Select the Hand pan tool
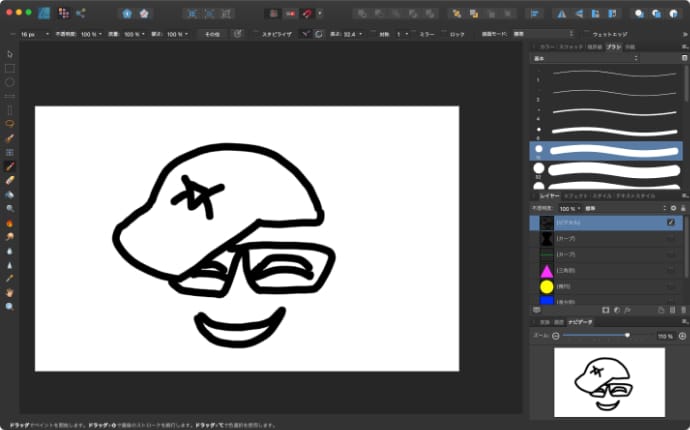Screen dimensions: 690x430 [10, 292]
